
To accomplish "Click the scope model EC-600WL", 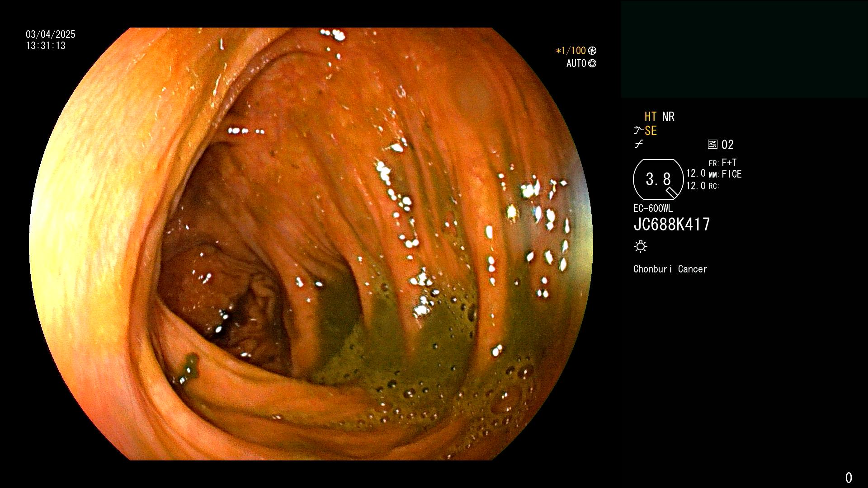I will point(653,208).
